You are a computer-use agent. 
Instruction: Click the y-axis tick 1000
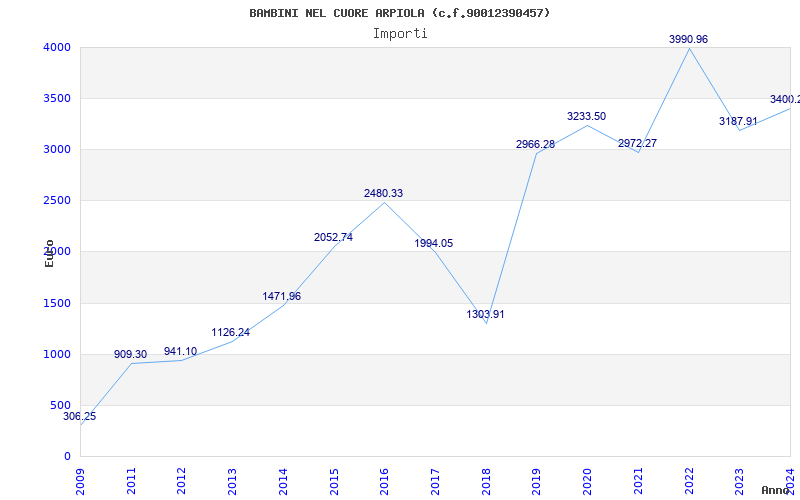click(57, 355)
